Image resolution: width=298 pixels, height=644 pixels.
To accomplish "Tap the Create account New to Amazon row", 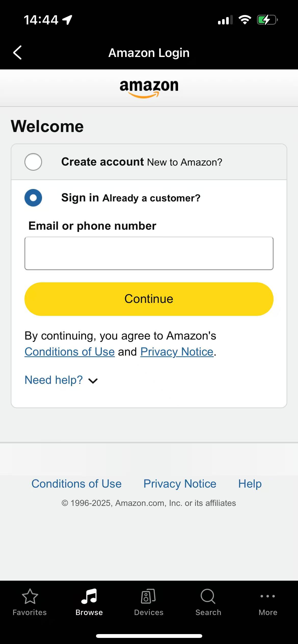I will 149,162.
